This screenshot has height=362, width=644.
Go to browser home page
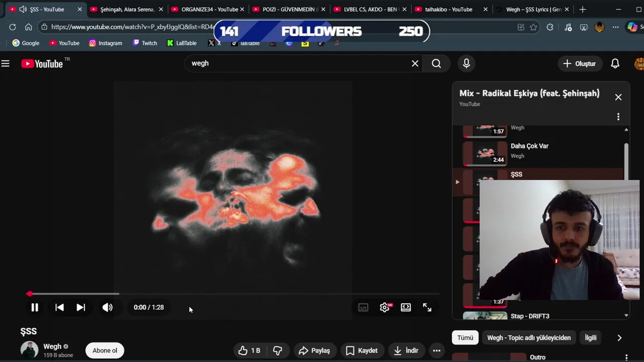click(29, 27)
